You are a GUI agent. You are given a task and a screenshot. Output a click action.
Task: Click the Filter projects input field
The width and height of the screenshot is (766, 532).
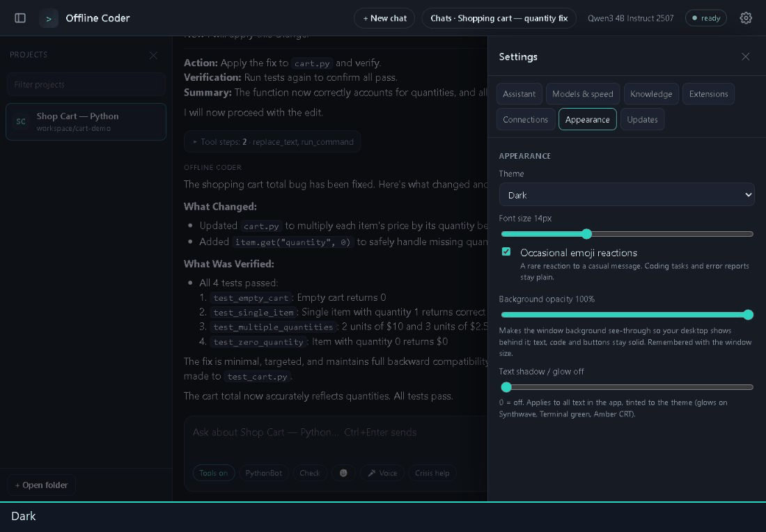pos(86,84)
